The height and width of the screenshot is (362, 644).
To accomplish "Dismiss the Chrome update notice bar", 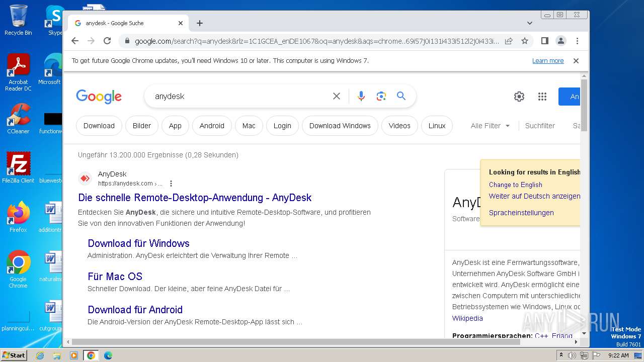I will click(576, 61).
